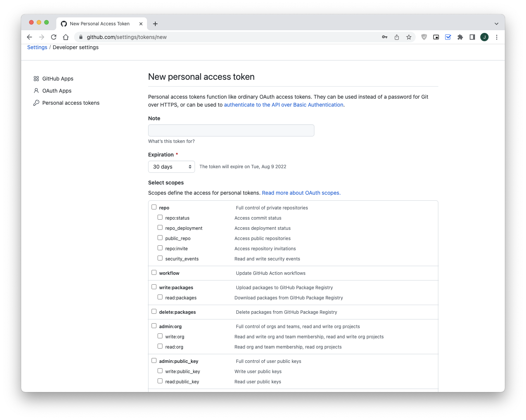The image size is (526, 420).
Task: Enable the admin:public_key scope
Action: point(154,361)
